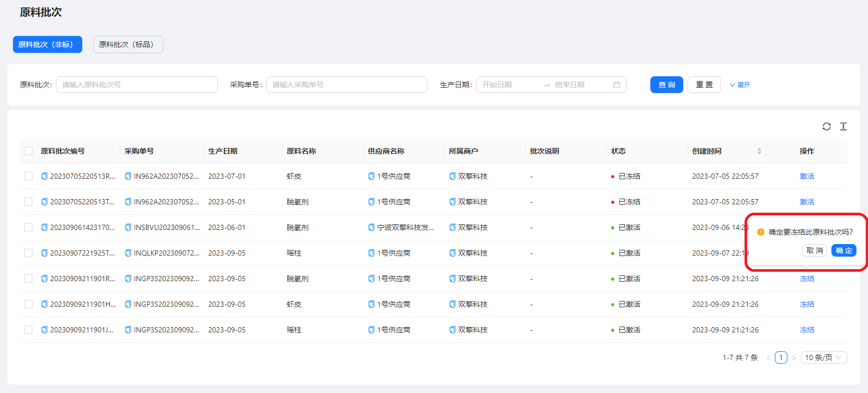Viewport: 868px width, 393px height.
Task: Click 瑶柱 in the 20230907221925T row
Action: pyautogui.click(x=294, y=253)
